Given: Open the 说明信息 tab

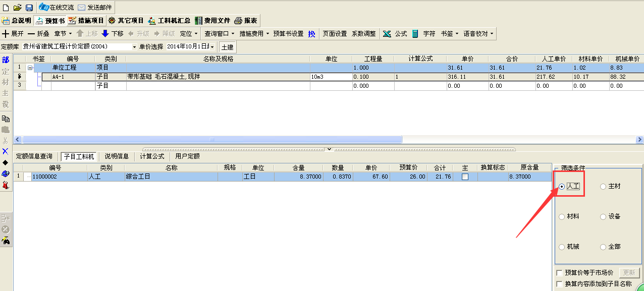Looking at the screenshot, I should [117, 156].
